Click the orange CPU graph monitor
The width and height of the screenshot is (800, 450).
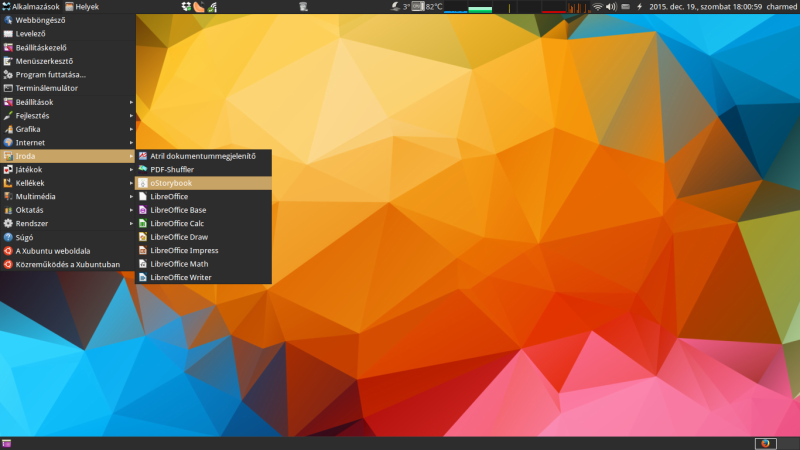coord(579,7)
